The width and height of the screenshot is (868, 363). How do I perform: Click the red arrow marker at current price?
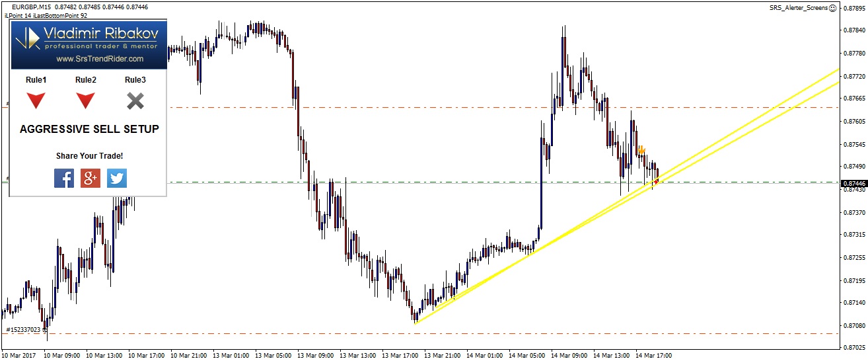pyautogui.click(x=655, y=182)
